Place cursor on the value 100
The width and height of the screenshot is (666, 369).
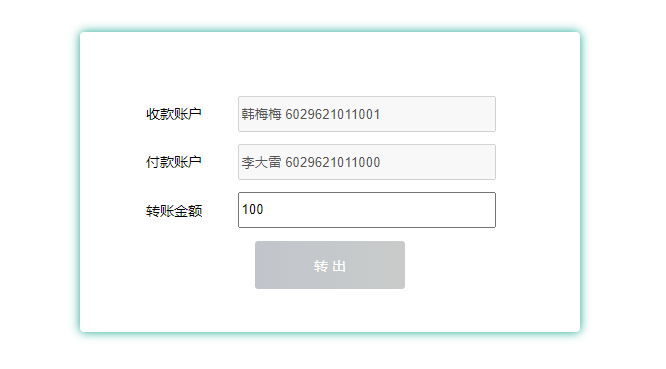[253, 209]
